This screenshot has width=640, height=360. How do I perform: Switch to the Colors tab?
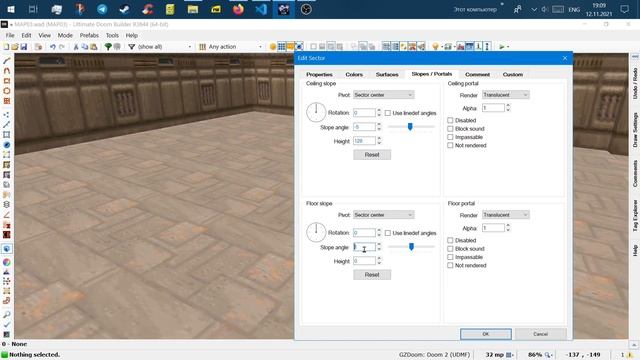coord(354,74)
